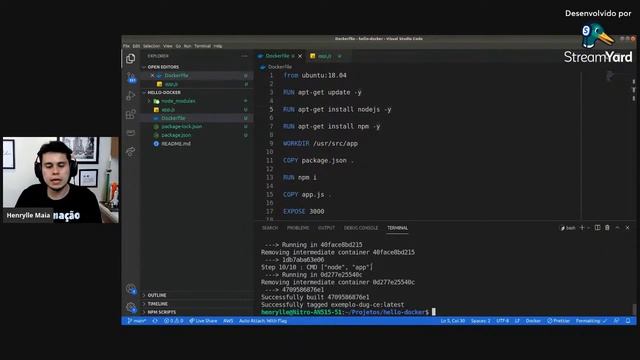Open the Run menu
The image size is (640, 360).
click(x=188, y=46)
